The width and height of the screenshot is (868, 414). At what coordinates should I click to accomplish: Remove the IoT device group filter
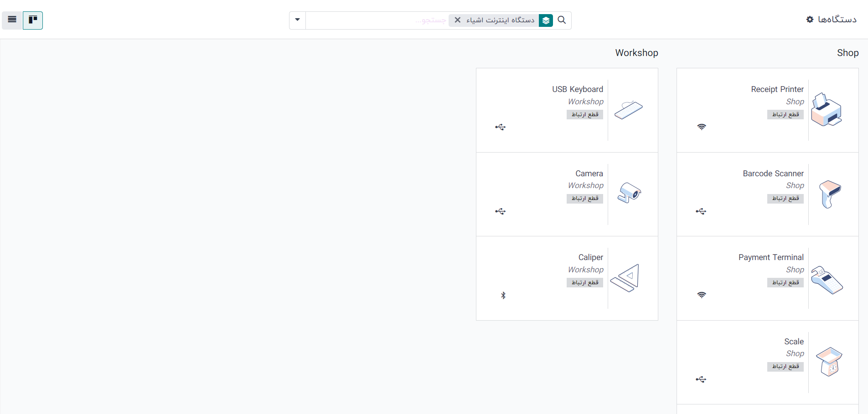click(x=457, y=20)
